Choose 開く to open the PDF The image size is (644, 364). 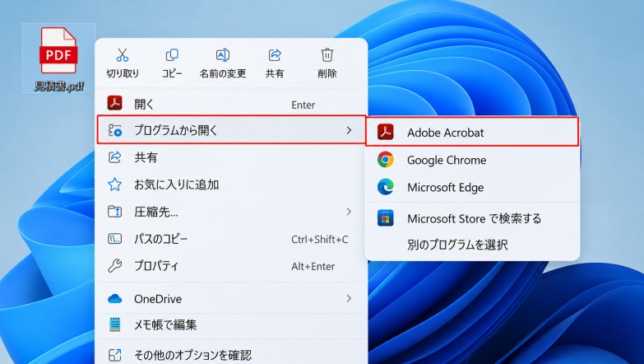(231, 104)
